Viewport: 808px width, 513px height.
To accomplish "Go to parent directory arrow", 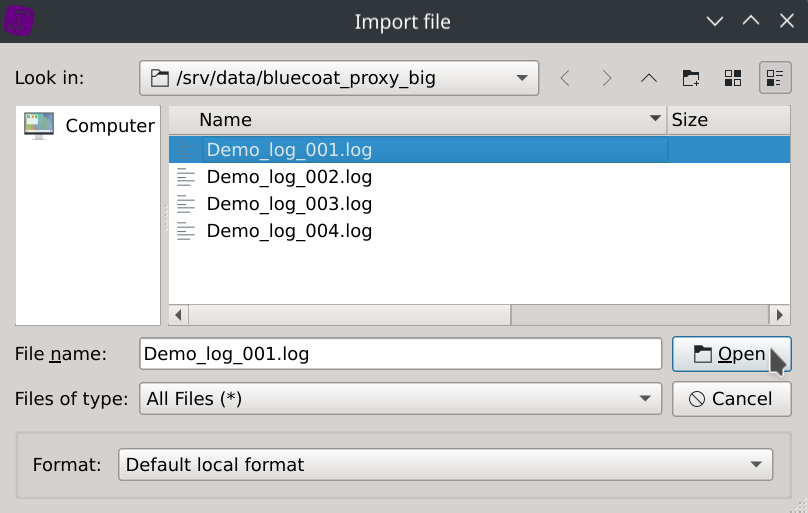I will (649, 78).
